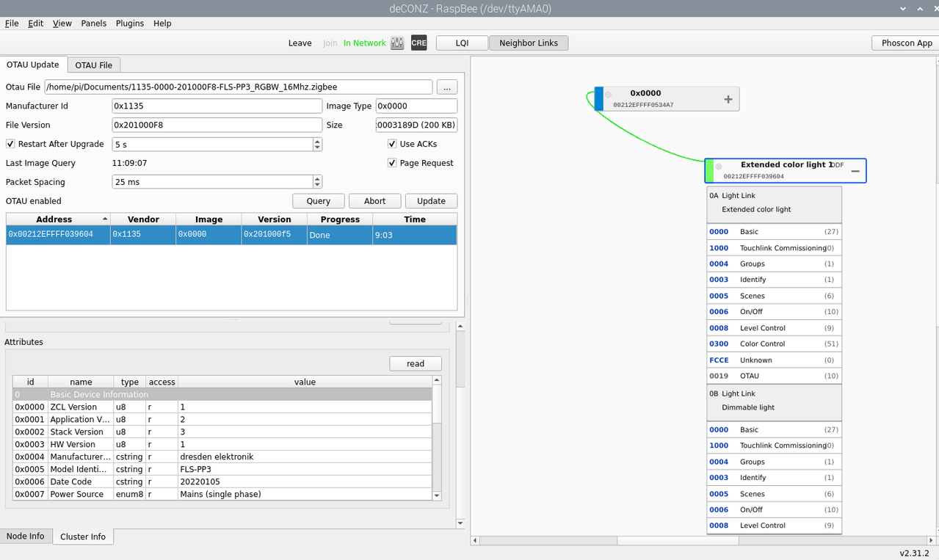Open the Phoscon App button

point(907,43)
